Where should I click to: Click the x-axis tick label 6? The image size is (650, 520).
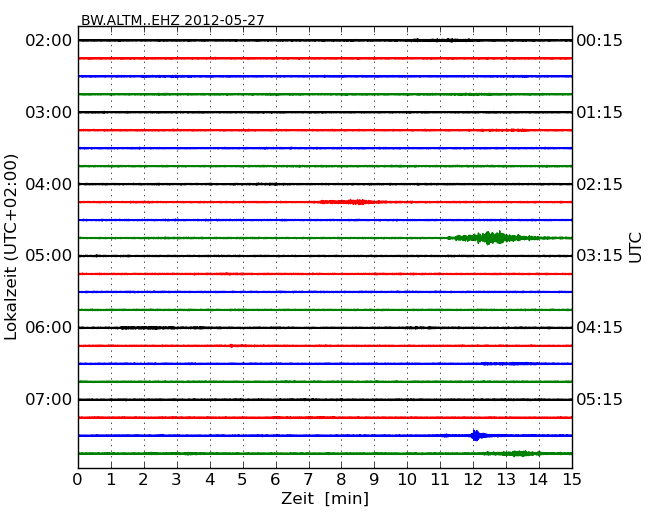[275, 479]
